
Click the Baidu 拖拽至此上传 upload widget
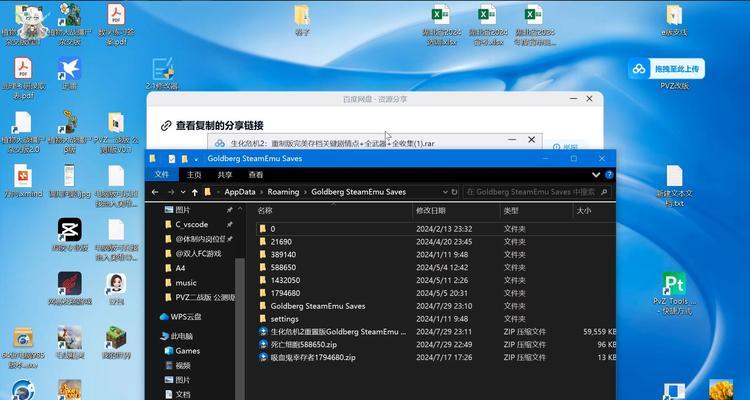(666, 69)
